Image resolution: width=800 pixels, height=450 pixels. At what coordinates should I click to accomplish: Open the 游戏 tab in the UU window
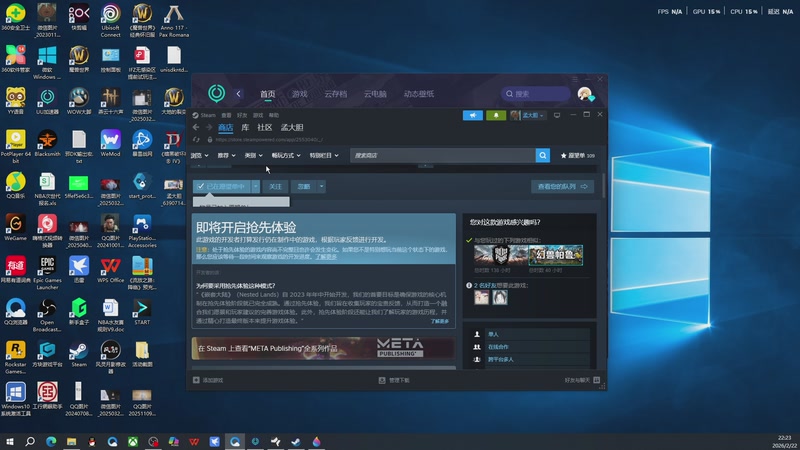pyautogui.click(x=299, y=94)
